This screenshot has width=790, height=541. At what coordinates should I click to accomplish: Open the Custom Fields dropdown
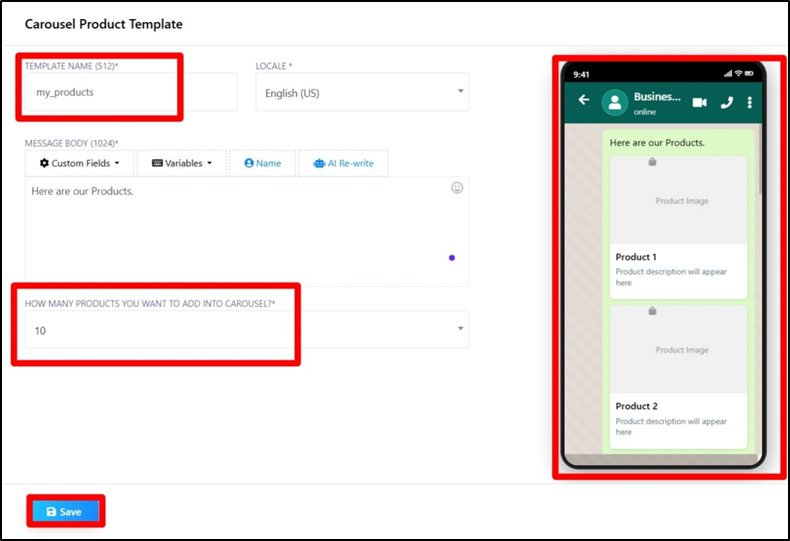[79, 163]
